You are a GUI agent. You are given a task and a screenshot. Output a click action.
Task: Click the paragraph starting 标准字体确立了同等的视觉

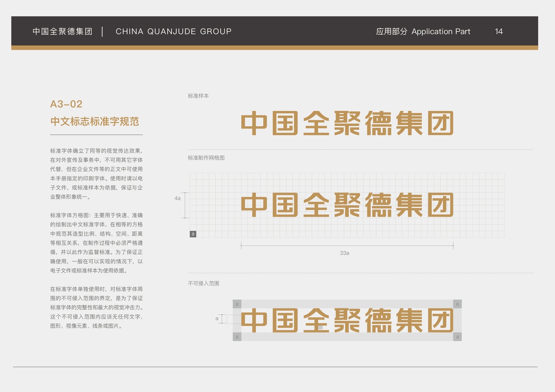point(96,174)
